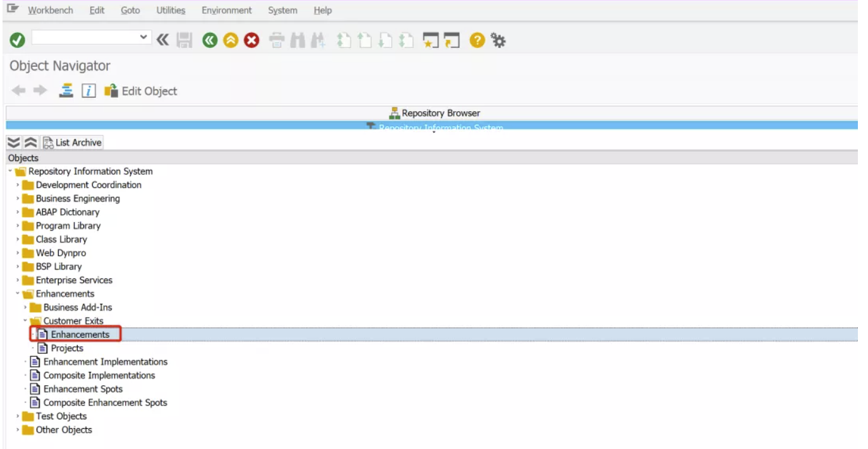Image resolution: width=868 pixels, height=449 pixels.
Task: Click the Enhancement Spots document icon
Action: [x=35, y=389]
